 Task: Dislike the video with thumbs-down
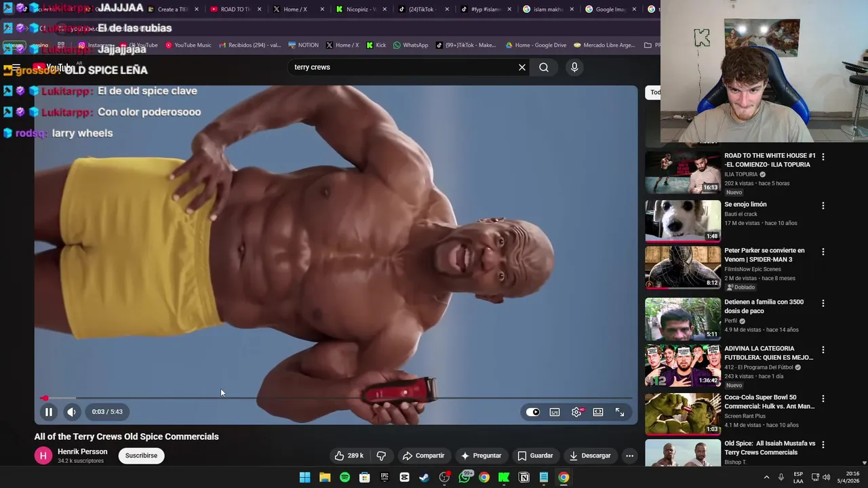[381, 455]
